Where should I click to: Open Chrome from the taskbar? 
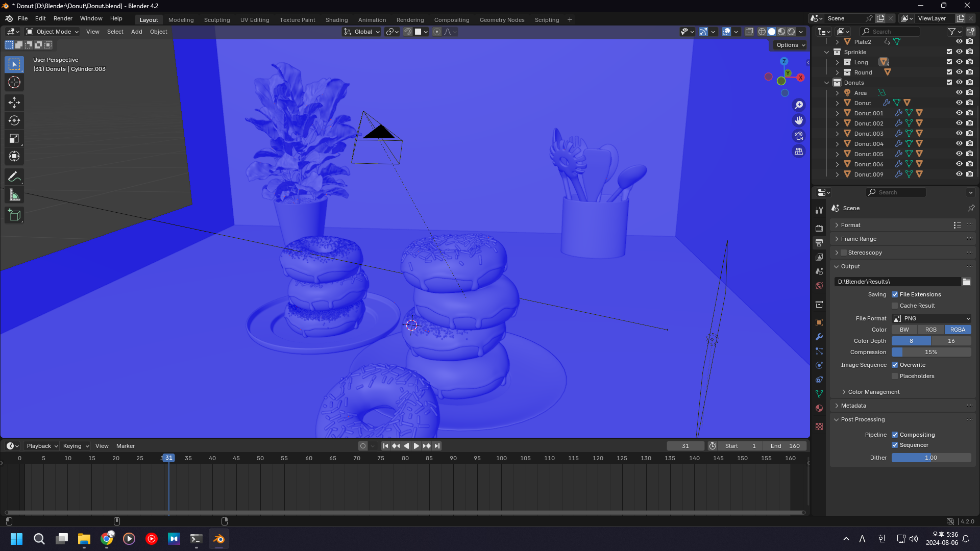pyautogui.click(x=107, y=539)
